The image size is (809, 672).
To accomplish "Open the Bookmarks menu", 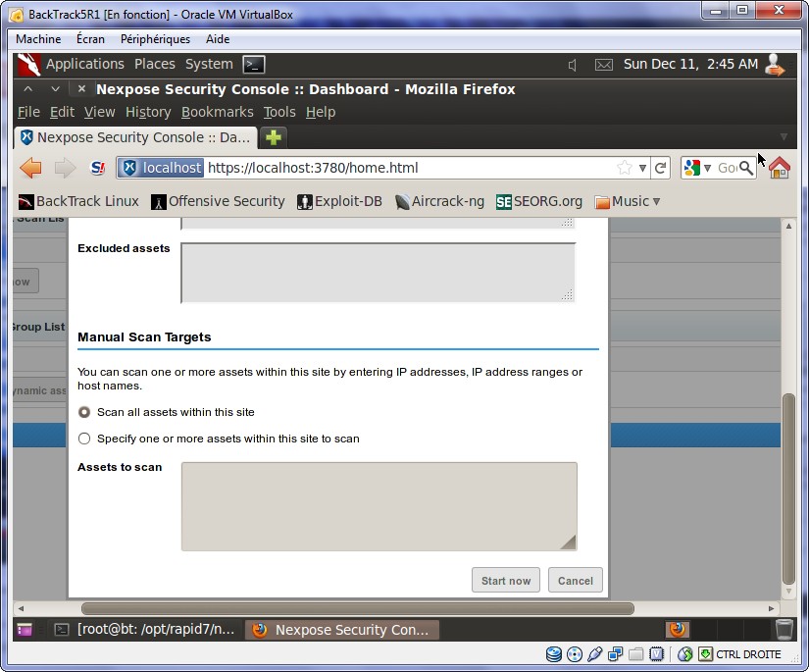I will 218,112.
